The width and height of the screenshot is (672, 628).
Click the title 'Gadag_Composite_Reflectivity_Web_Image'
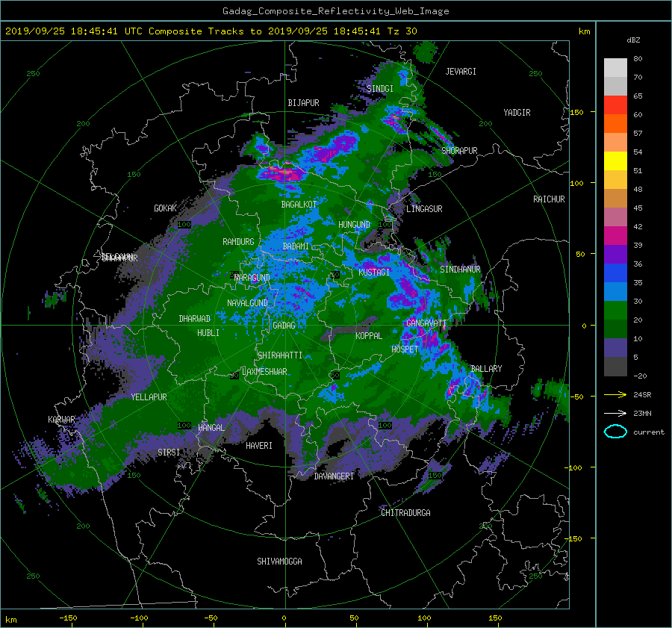point(335,11)
